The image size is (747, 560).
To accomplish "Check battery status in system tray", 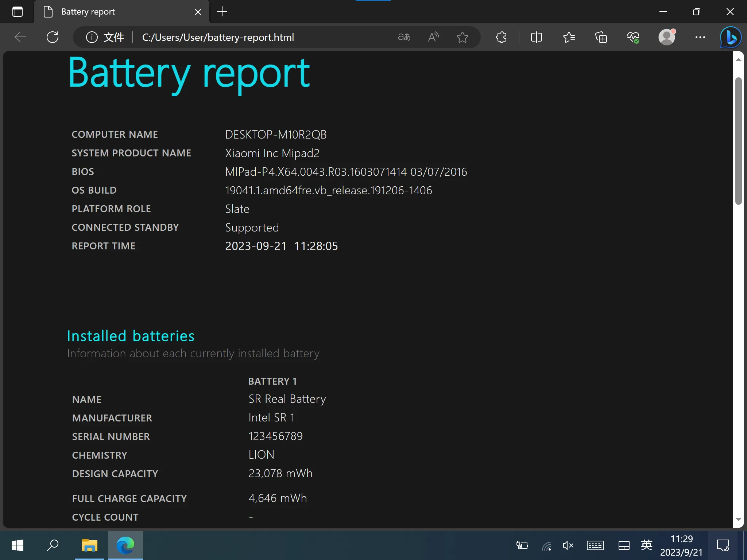I will (522, 545).
